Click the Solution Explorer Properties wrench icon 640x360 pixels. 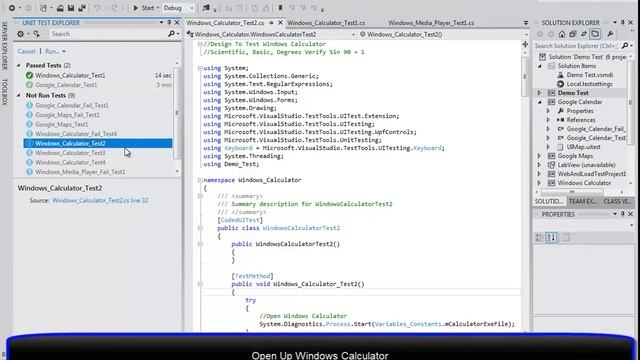610,34
